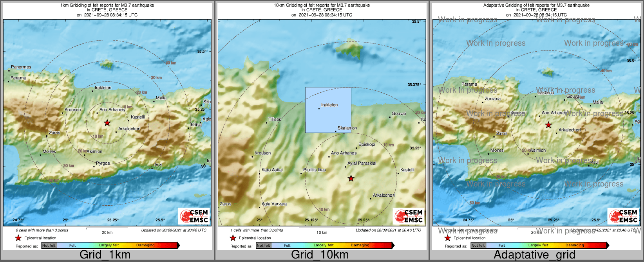Click the "Malia" label on the Adaptative_grid map
Viewport: 644px width, 262px height.
598,102
